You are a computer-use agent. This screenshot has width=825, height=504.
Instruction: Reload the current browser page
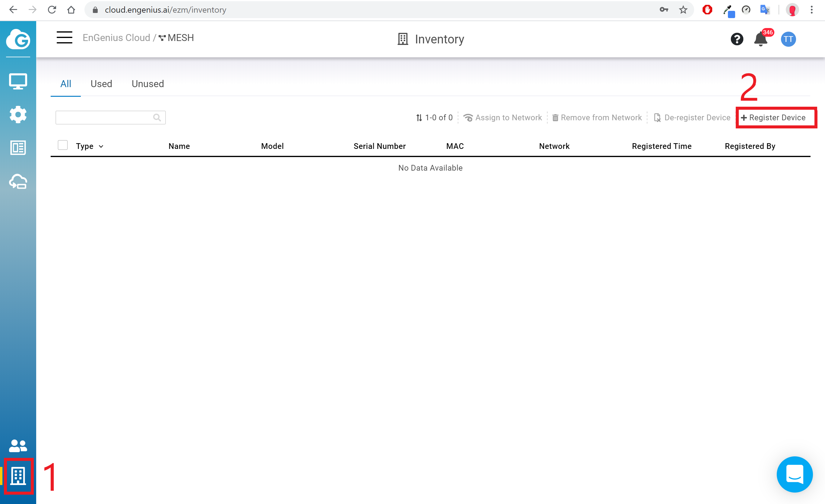pos(52,10)
